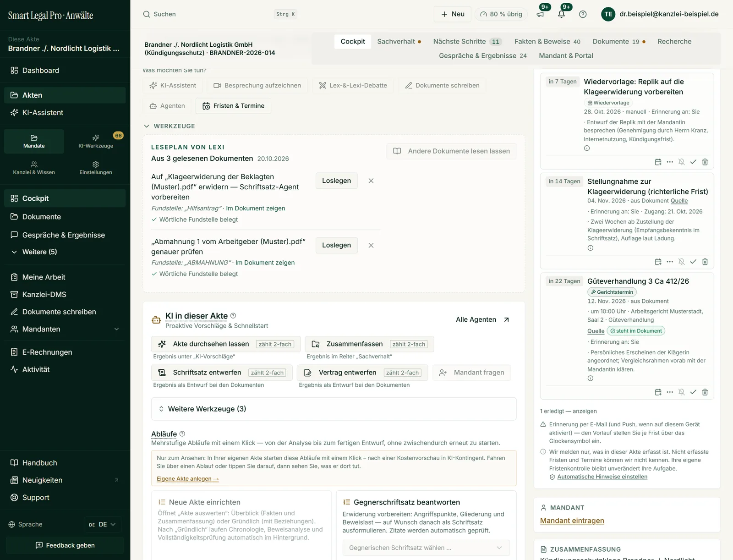Open KI-Werkzeuge in the sidebar
This screenshot has height=560, width=733.
coord(96,141)
